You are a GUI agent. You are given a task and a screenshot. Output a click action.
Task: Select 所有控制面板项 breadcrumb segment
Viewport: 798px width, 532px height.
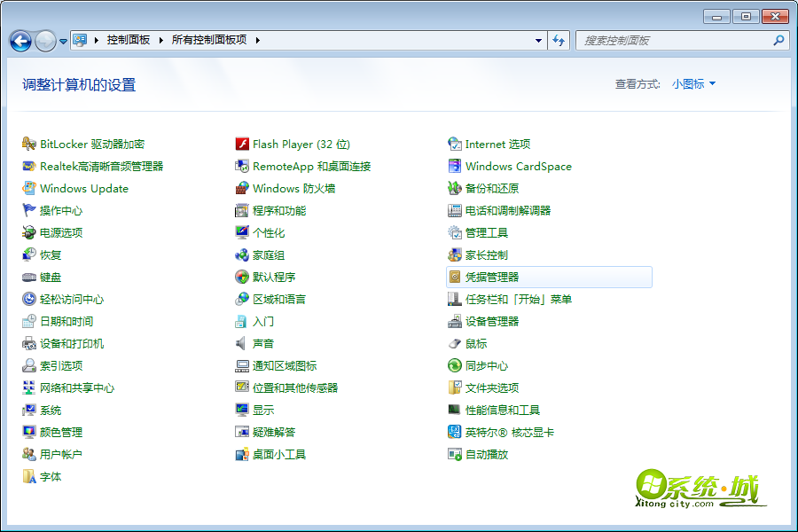pyautogui.click(x=209, y=40)
